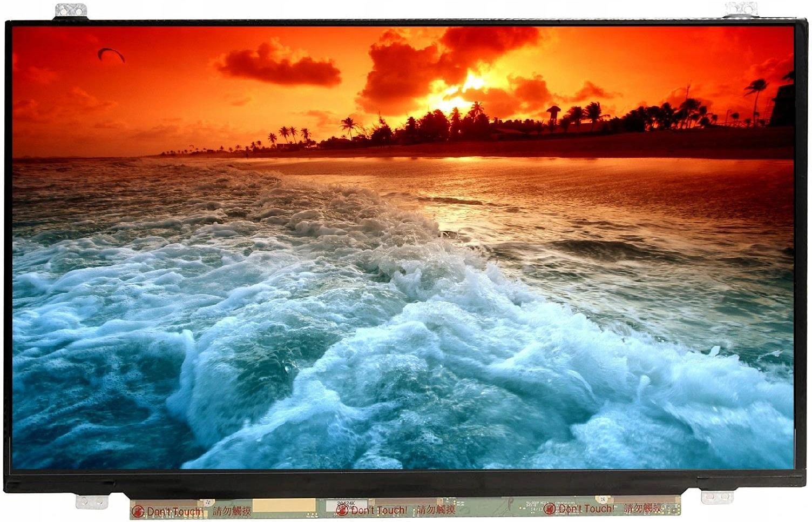812x522 pixels.
Task: Click the right "Don't Touch!" label
Action: (x=586, y=508)
